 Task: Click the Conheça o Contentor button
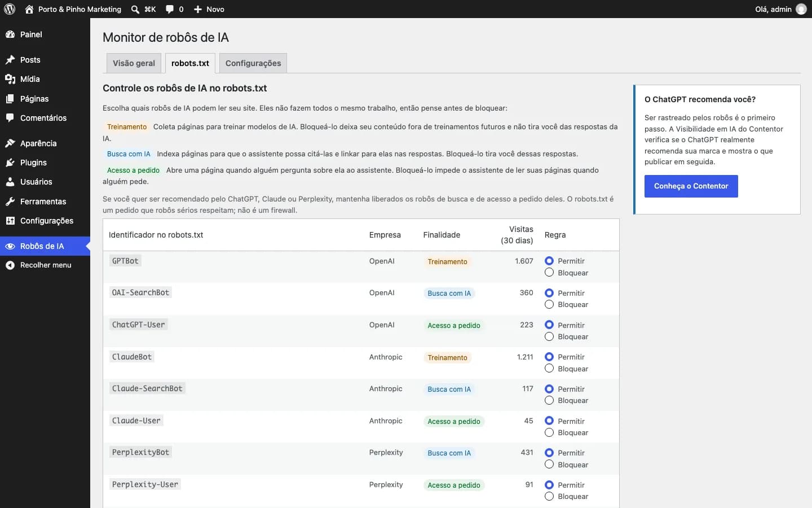pos(691,186)
